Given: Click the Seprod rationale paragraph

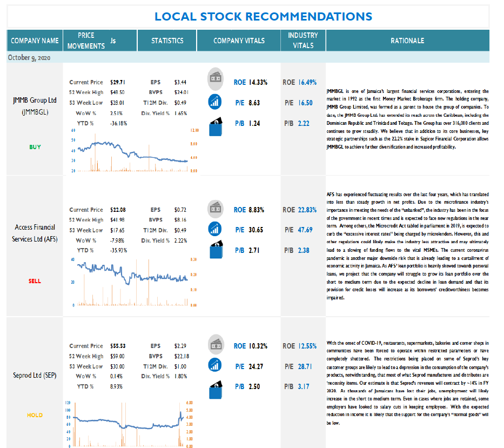Looking at the screenshot, I should click(407, 383).
